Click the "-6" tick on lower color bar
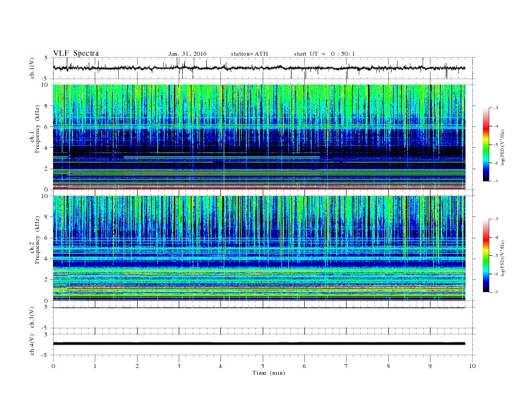 click(x=495, y=273)
